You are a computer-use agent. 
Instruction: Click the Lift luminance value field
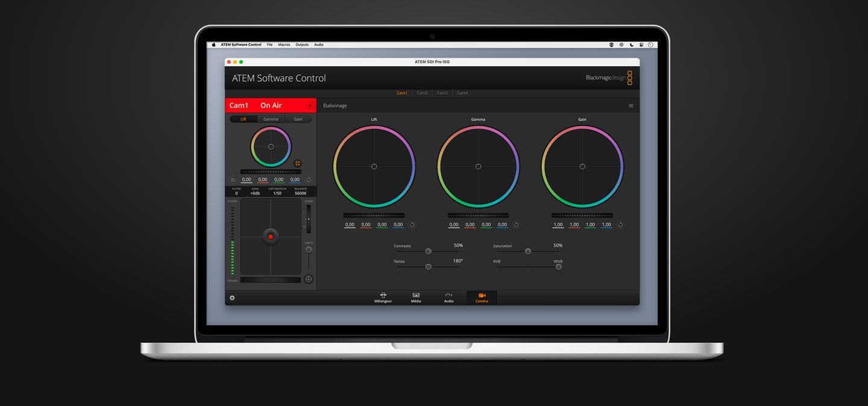350,225
